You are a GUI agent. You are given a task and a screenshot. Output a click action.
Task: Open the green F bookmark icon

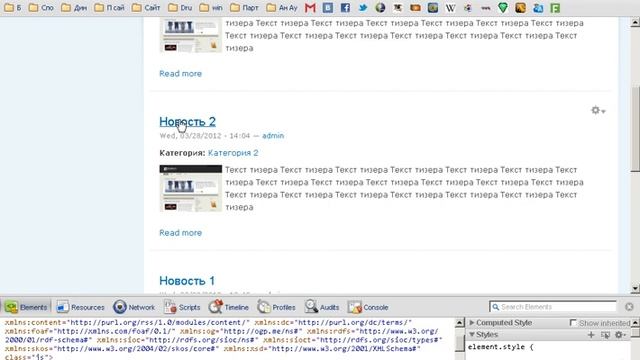(x=555, y=8)
